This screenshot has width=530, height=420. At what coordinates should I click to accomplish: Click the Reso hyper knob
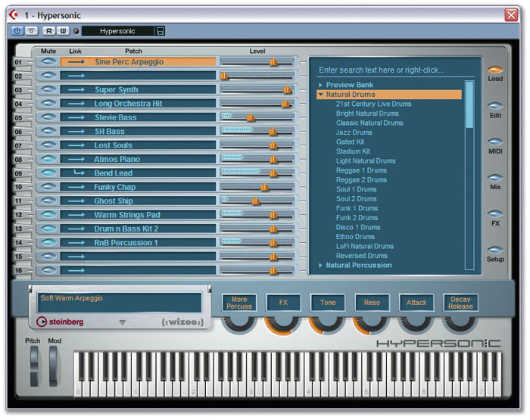(x=372, y=324)
